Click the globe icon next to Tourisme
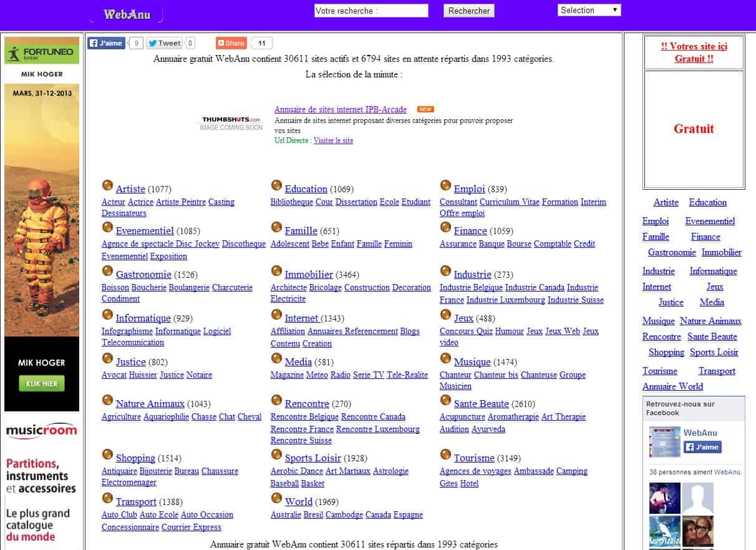 (445, 454)
